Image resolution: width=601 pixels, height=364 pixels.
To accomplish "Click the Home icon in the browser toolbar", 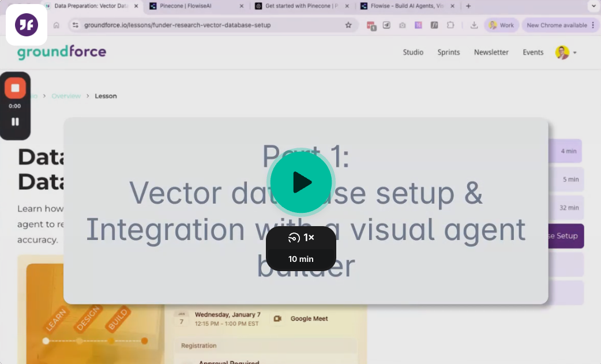I will point(57,25).
